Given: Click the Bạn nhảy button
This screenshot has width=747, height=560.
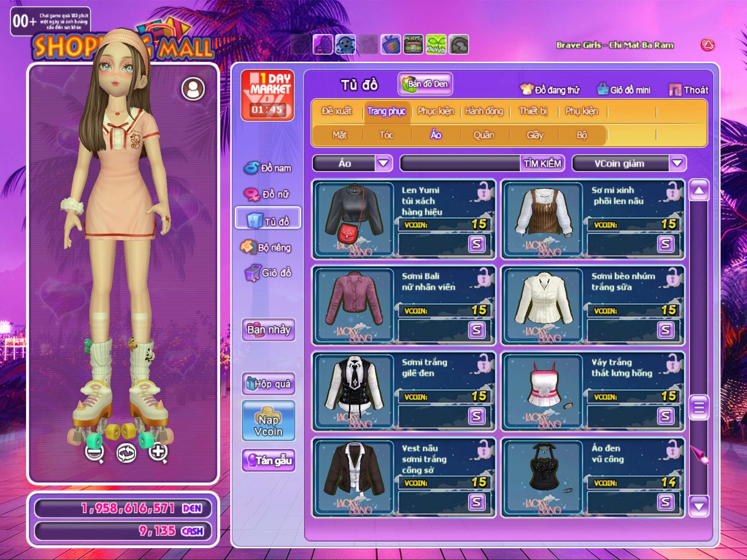Looking at the screenshot, I should click(x=268, y=330).
